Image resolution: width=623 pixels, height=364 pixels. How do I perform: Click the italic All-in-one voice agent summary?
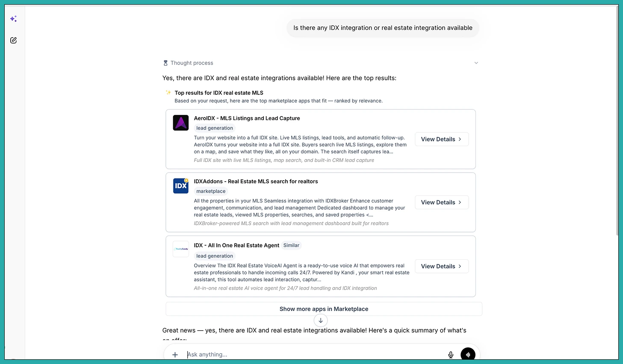285,288
